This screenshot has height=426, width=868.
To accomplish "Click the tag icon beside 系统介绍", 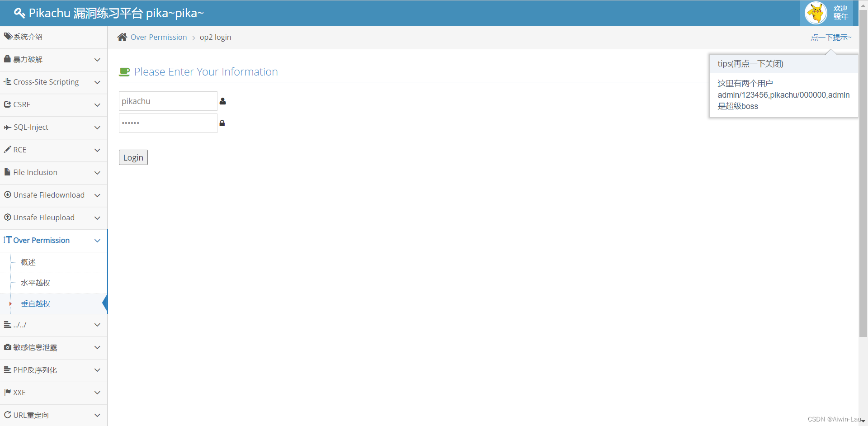I will coord(8,36).
